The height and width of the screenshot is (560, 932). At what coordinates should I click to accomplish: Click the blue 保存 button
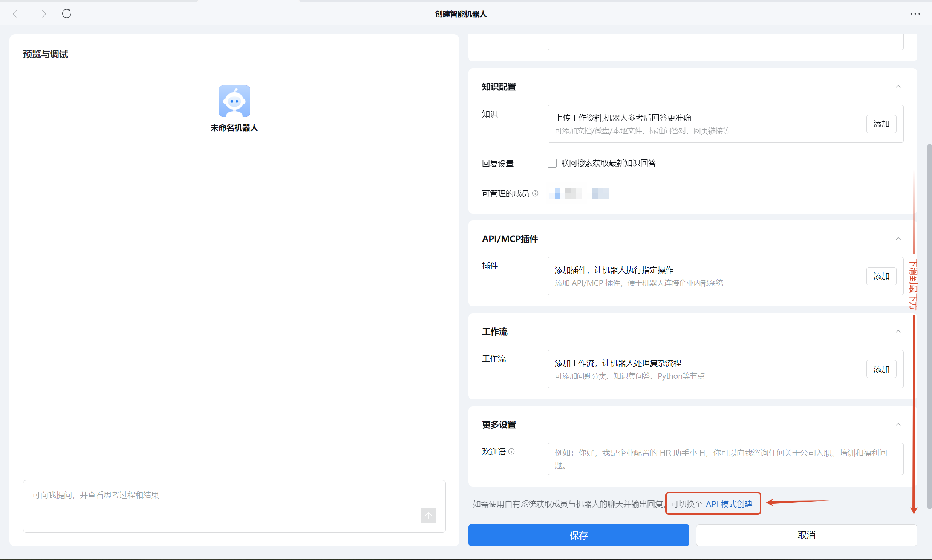[578, 535]
